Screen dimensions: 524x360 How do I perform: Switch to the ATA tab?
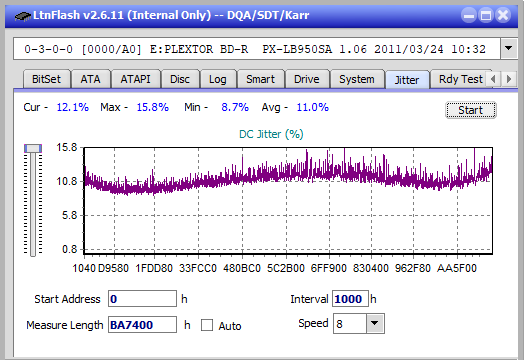[x=90, y=79]
